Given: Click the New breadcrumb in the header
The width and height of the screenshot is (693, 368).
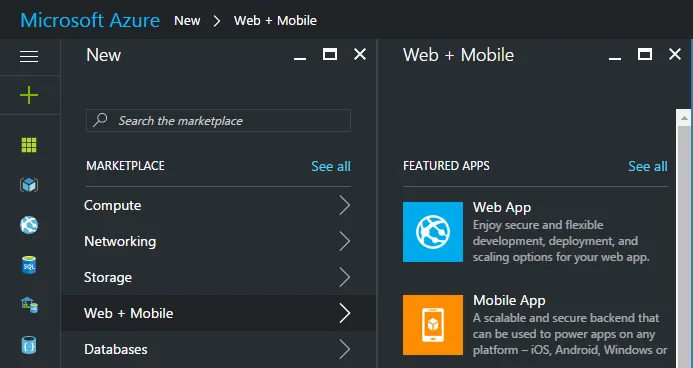Looking at the screenshot, I should click(187, 20).
